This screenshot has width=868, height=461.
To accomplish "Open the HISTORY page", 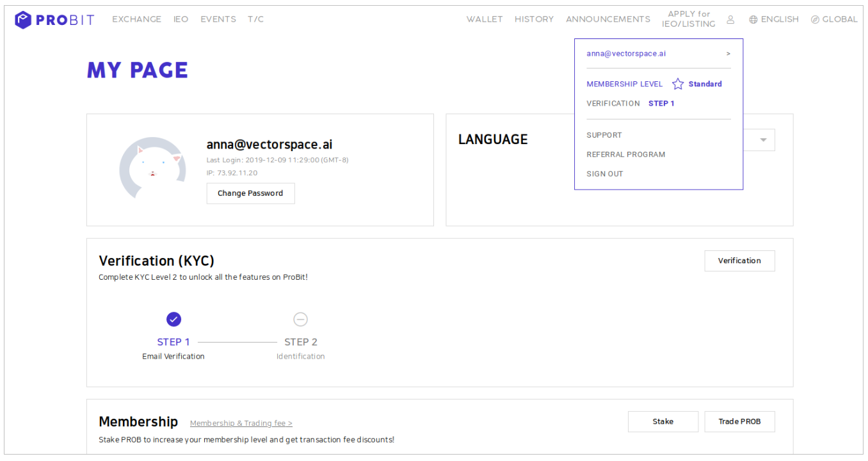I will 534,19.
